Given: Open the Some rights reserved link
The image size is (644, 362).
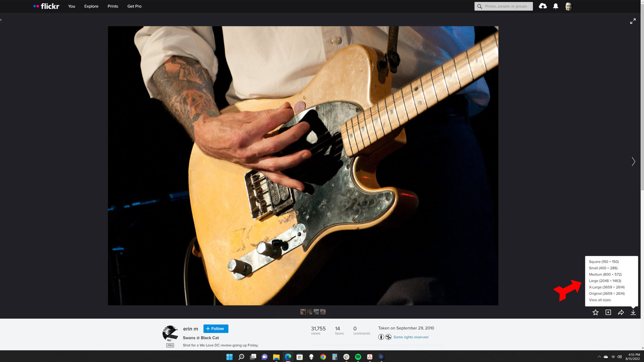Looking at the screenshot, I should pyautogui.click(x=411, y=337).
